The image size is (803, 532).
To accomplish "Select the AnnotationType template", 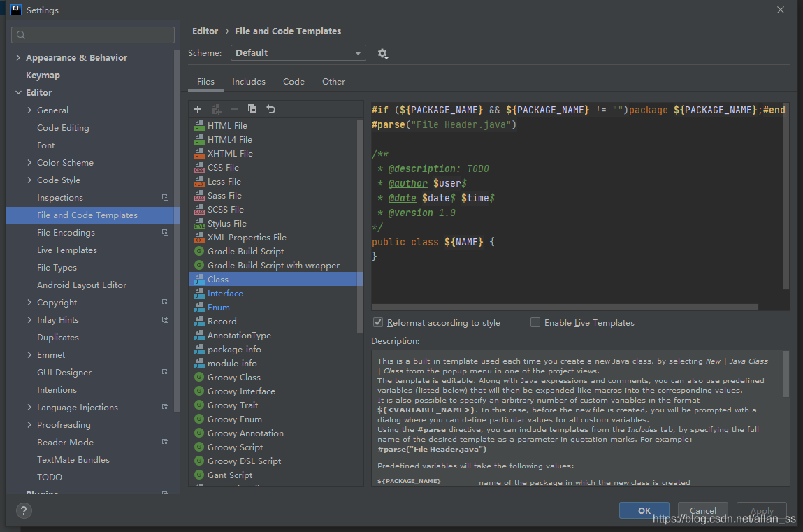I will click(x=275, y=336).
